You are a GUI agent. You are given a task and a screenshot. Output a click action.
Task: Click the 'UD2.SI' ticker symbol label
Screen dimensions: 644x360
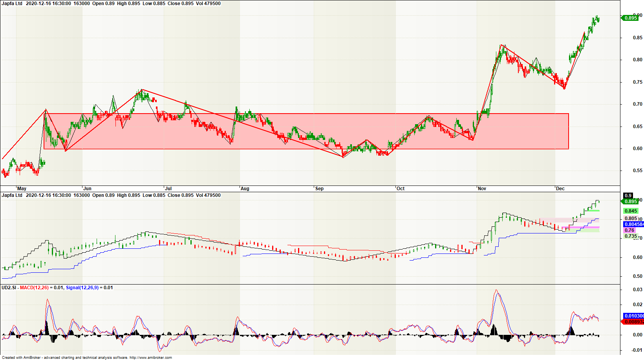9,288
